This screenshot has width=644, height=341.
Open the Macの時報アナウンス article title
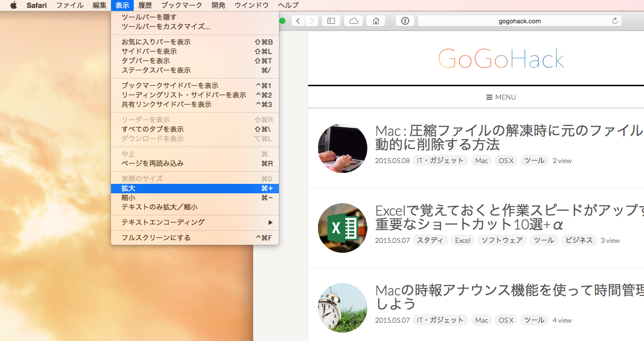(509, 296)
